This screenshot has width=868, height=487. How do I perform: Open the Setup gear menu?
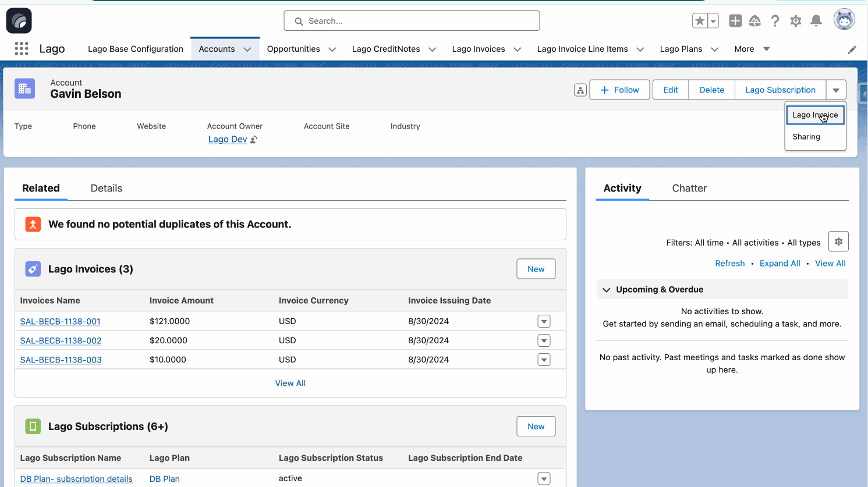[x=795, y=21]
